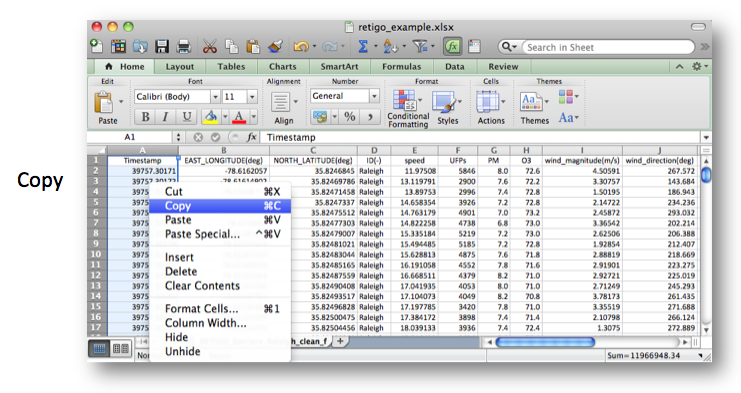741x393 pixels.
Task: Click the Redo arrow icon
Action: tap(329, 46)
